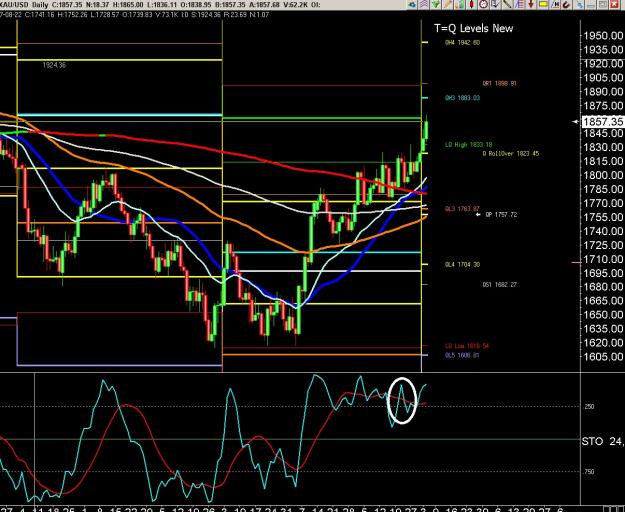Click the LQ High 1833.18 label

click(469, 145)
